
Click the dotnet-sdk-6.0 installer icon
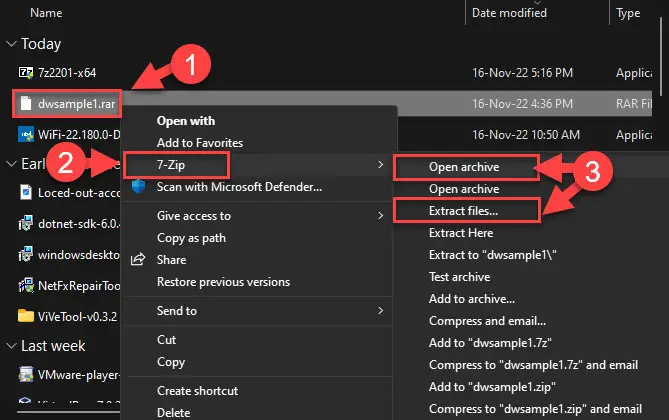[x=26, y=223]
